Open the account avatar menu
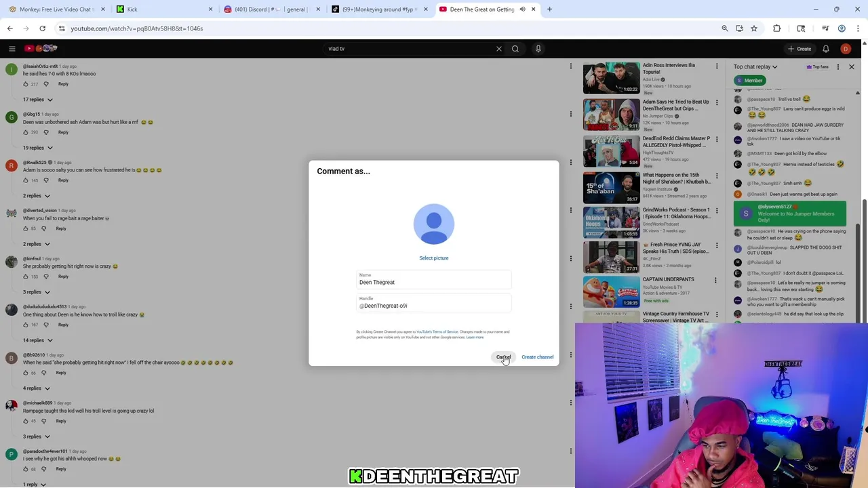868x488 pixels. click(x=846, y=49)
